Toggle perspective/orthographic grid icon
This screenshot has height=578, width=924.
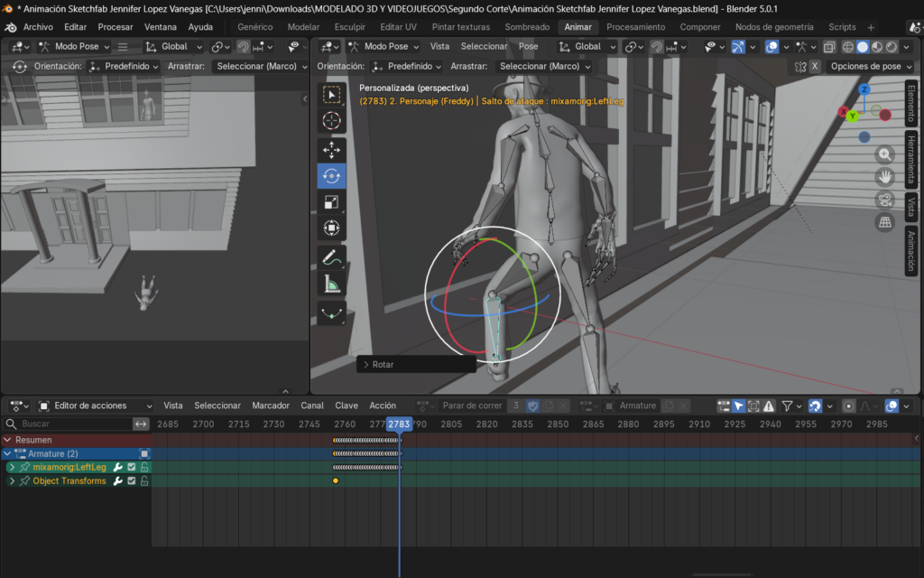point(884,222)
